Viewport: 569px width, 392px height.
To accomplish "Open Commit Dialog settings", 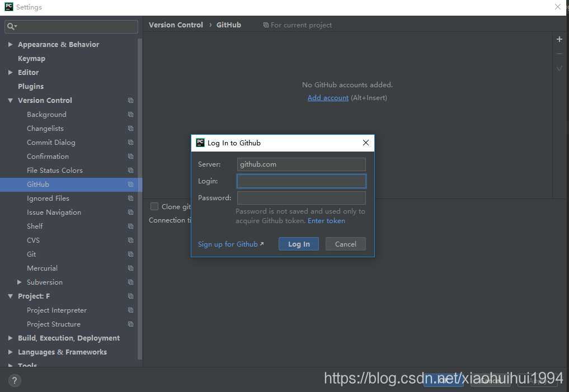I will coord(51,143).
